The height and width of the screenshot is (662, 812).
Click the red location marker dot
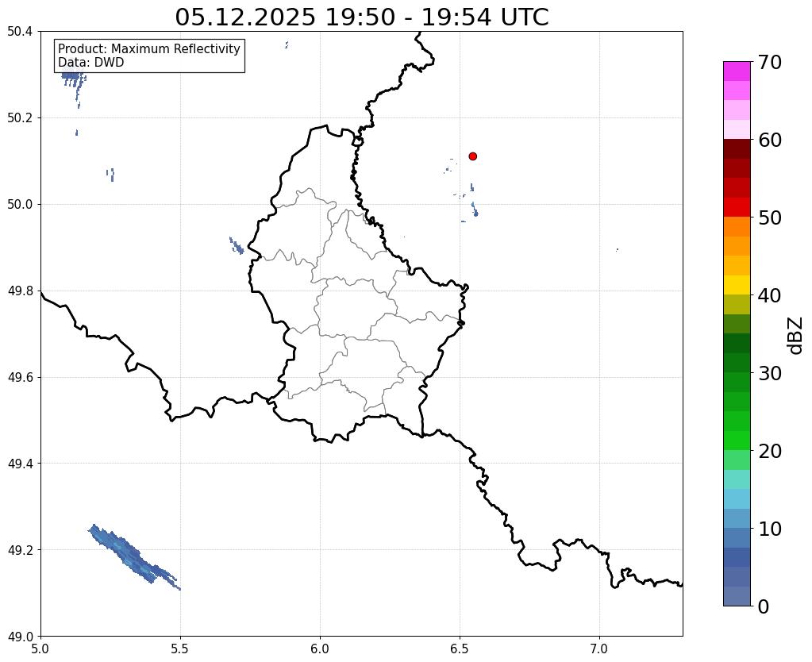pyautogui.click(x=473, y=156)
